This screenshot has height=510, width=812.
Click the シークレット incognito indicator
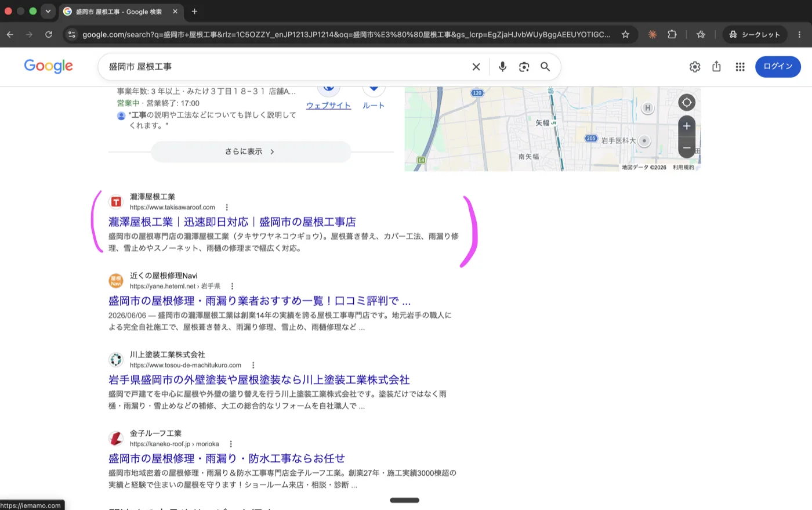coord(755,35)
